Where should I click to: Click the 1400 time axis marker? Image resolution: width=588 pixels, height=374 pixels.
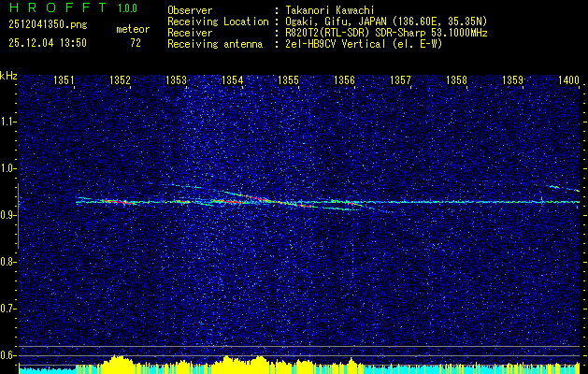(568, 79)
